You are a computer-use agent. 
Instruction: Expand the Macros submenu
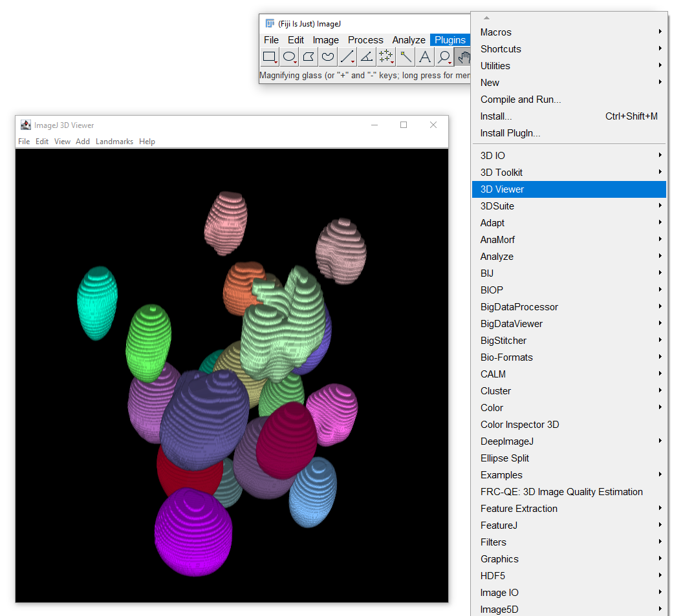569,32
